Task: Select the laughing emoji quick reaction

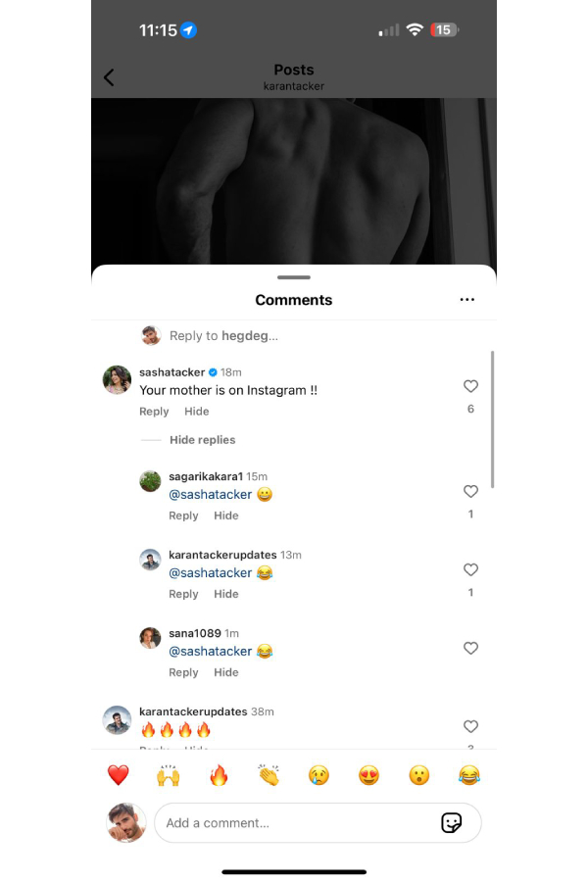Action: pos(469,774)
